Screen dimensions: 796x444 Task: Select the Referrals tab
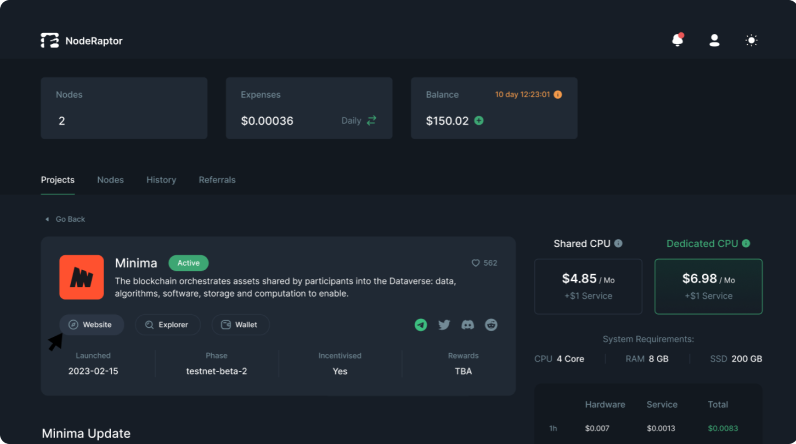(217, 180)
